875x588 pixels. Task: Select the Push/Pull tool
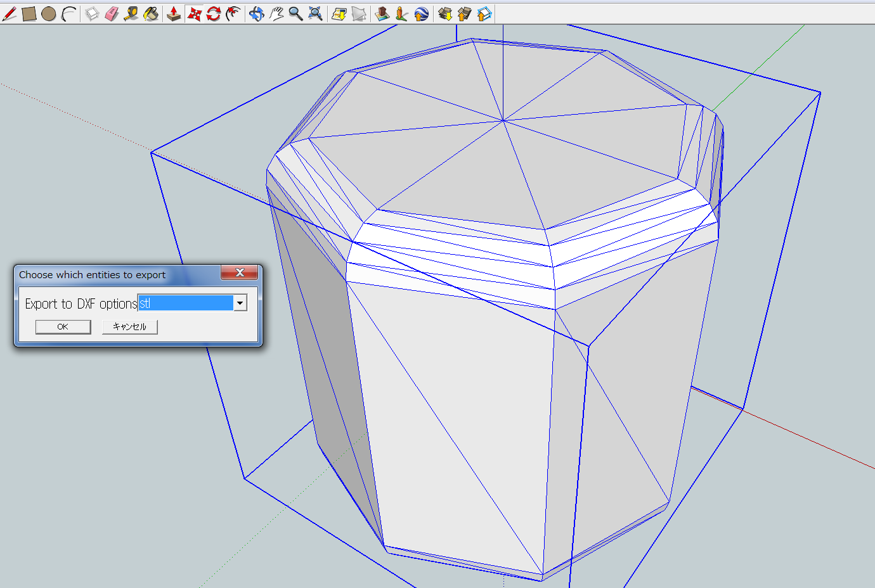(x=174, y=13)
